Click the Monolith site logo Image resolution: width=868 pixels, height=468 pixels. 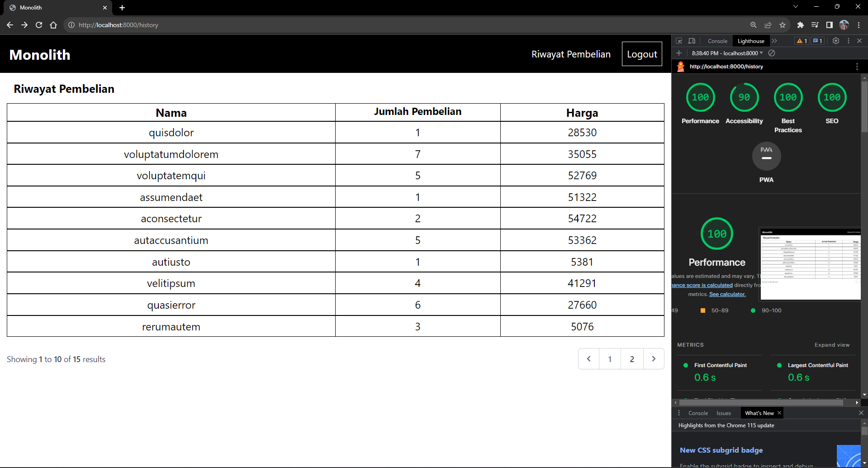40,55
